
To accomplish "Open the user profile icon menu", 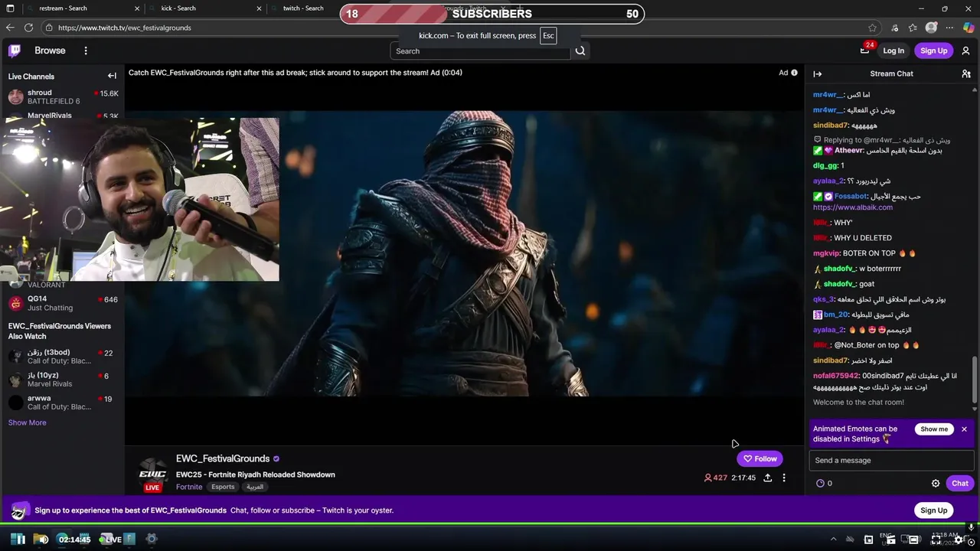I will (965, 51).
